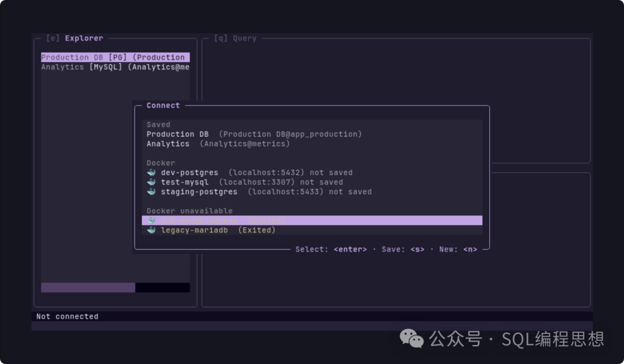Viewport: 624px width, 364px height.
Task: Click the <enter> Select shortcut hint
Action: [350, 250]
